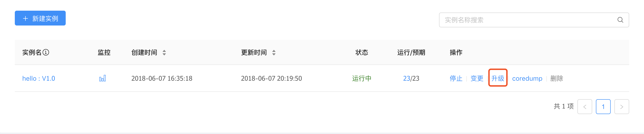Click 删除 to delete the instance
644x134 pixels.
point(557,78)
